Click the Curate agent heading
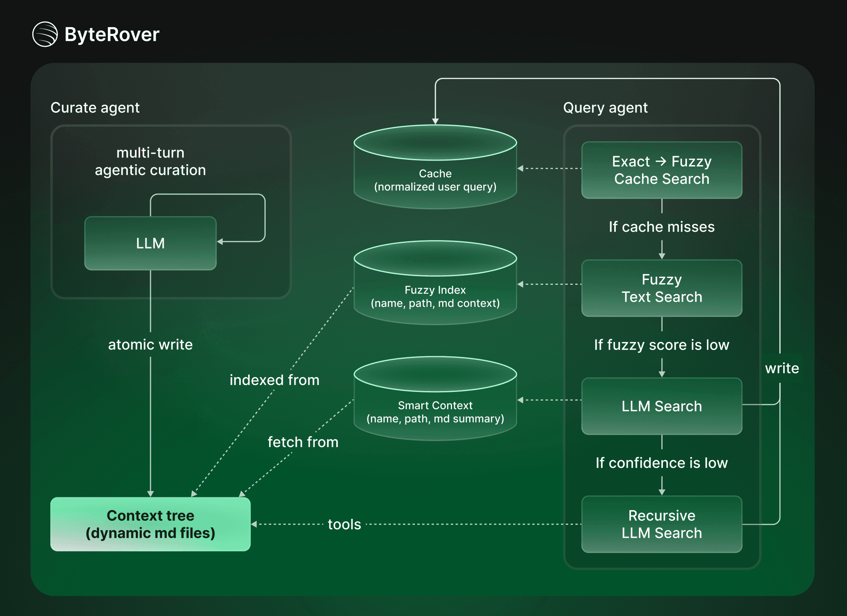The width and height of the screenshot is (847, 616). (x=95, y=107)
